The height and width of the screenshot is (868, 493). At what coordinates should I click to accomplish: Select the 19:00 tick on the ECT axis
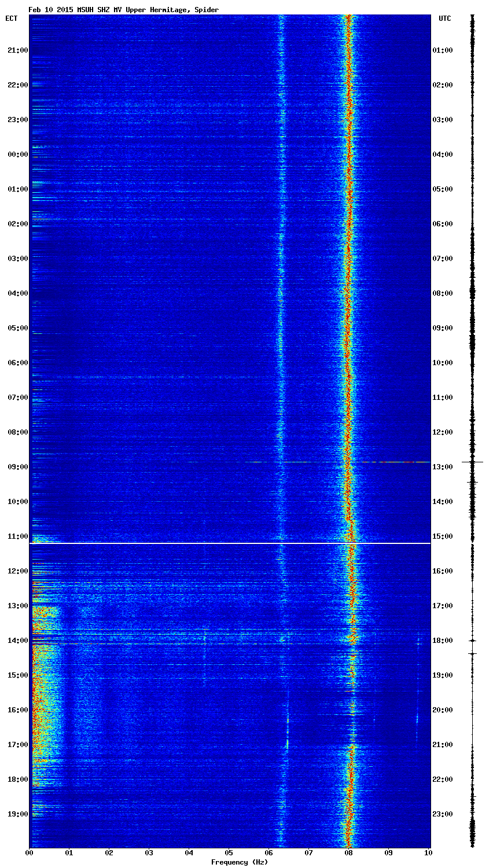click(17, 814)
